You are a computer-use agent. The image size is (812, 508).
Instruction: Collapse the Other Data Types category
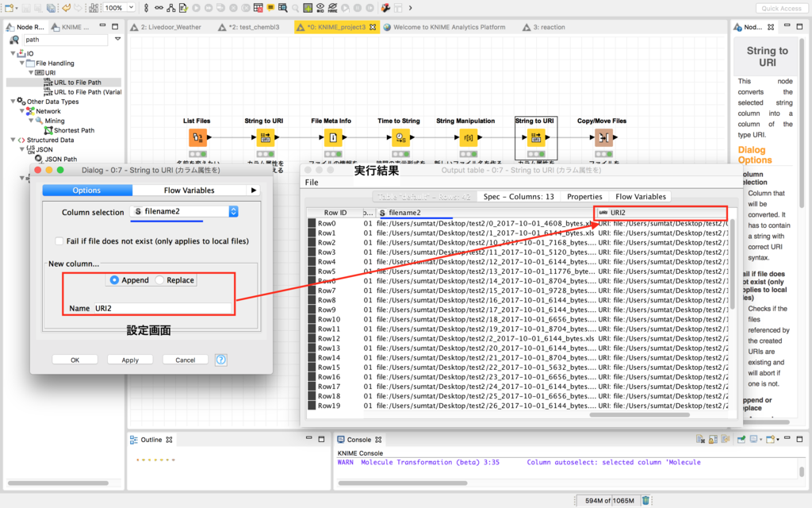coord(13,102)
